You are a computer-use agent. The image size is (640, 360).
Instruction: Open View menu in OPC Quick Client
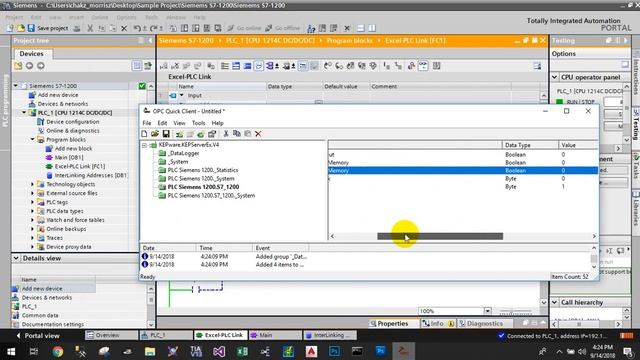[179, 123]
